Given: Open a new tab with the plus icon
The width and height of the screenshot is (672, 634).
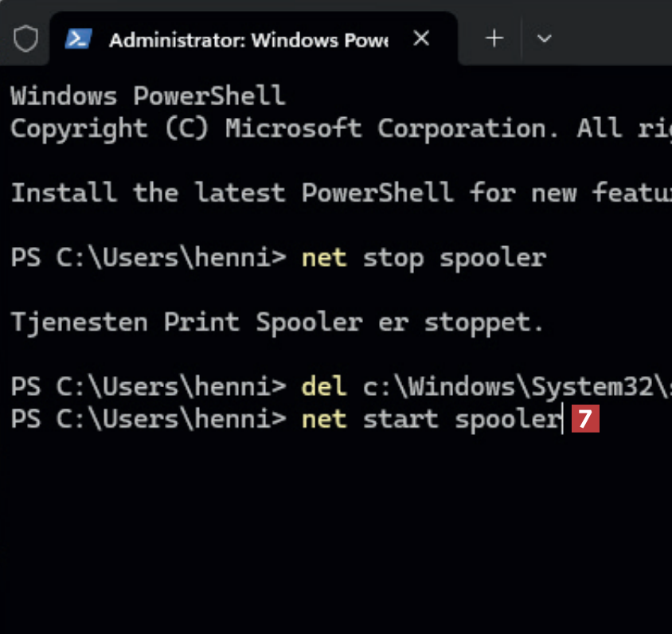Looking at the screenshot, I should click(495, 38).
